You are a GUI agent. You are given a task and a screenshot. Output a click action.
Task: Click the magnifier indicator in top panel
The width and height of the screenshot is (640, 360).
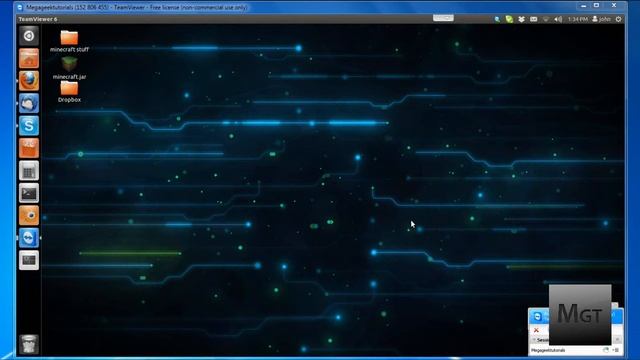(x=497, y=19)
